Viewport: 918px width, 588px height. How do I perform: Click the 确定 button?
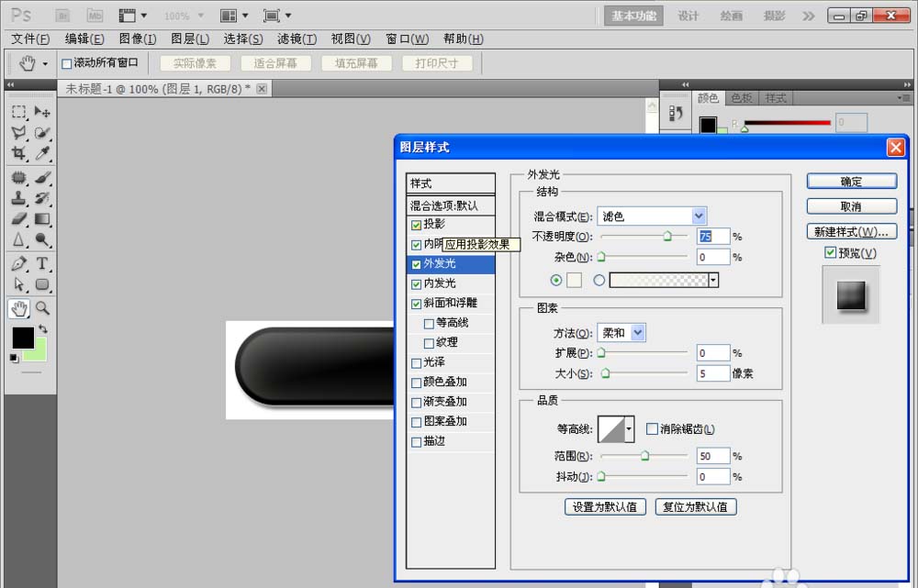pyautogui.click(x=851, y=181)
